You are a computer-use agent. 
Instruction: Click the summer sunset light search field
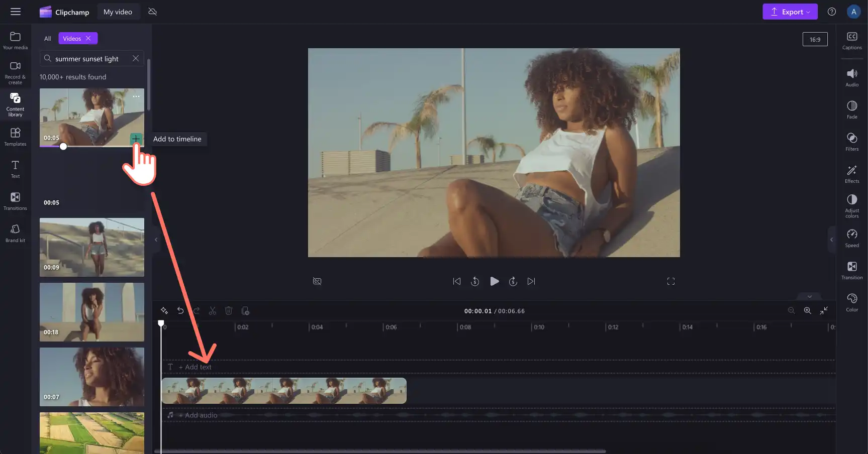92,58
